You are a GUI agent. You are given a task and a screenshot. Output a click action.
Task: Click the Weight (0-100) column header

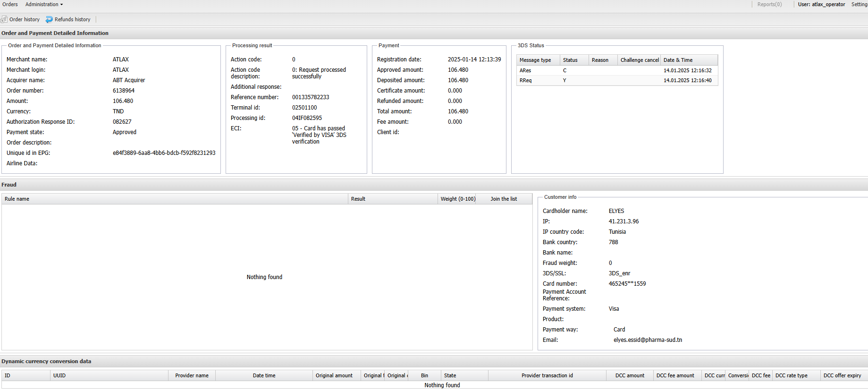click(x=458, y=199)
